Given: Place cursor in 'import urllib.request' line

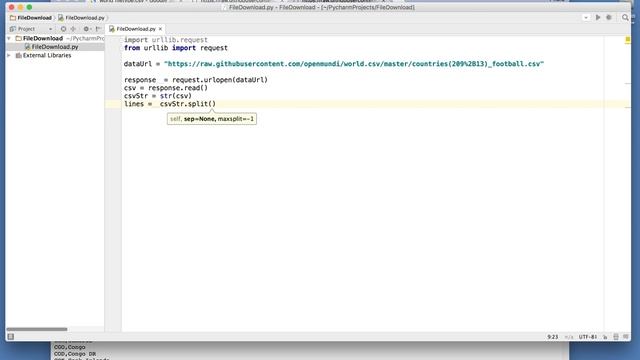Looking at the screenshot, I should click(x=166, y=40).
